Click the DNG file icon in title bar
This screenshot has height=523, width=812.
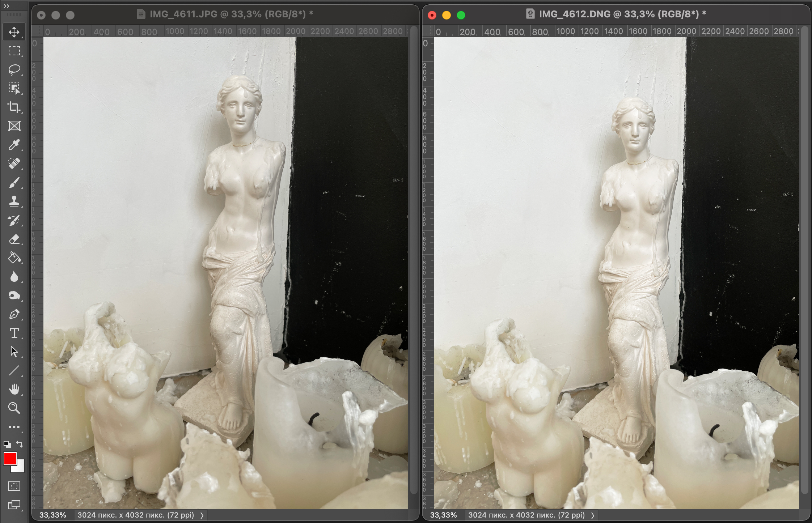(x=530, y=14)
